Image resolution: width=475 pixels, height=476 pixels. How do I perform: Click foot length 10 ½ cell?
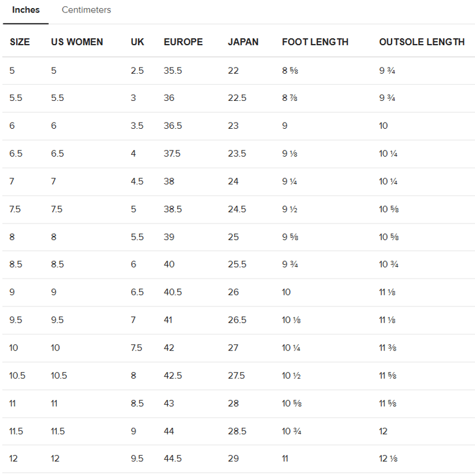coord(291,376)
